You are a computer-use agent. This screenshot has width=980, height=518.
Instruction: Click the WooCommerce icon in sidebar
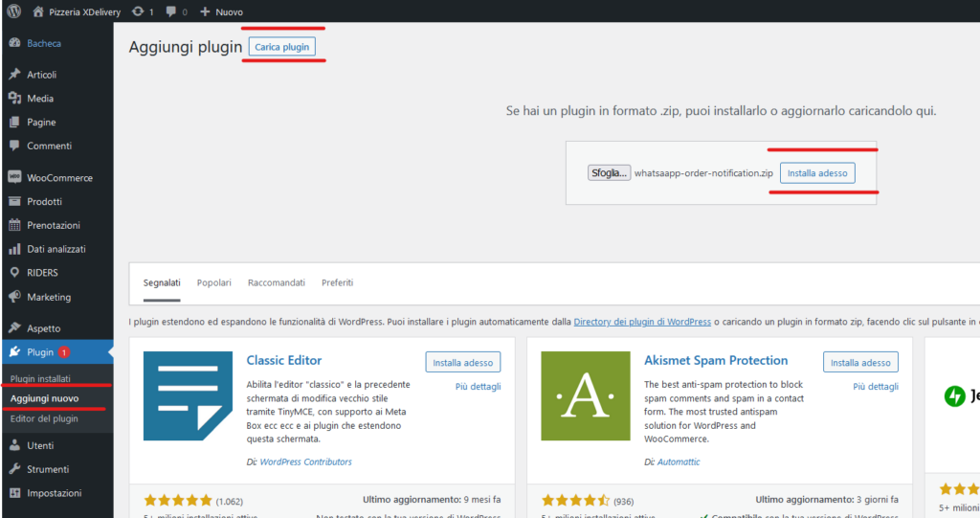[x=14, y=177]
